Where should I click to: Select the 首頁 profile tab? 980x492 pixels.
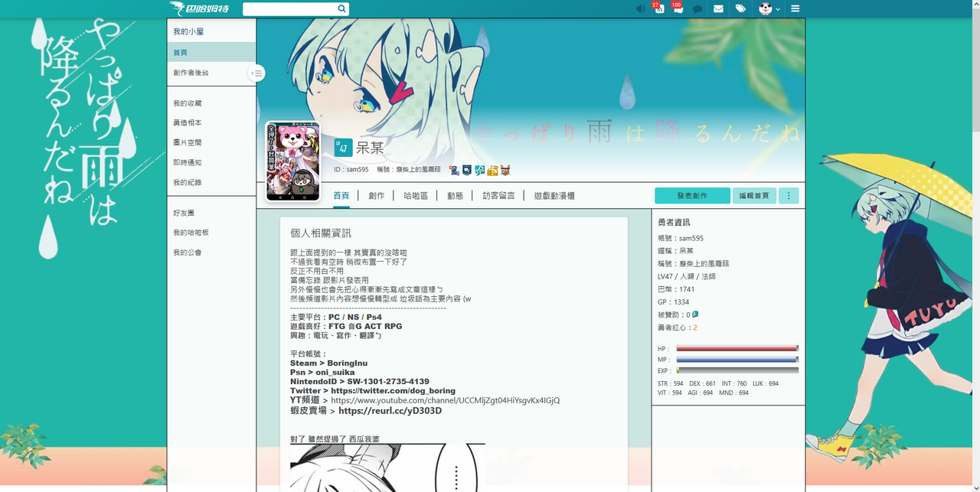click(x=341, y=196)
